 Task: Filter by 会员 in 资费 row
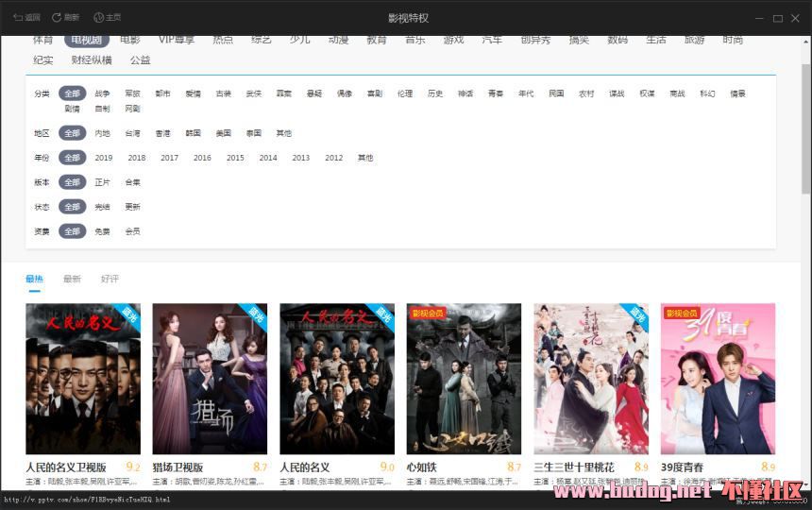[x=132, y=231]
